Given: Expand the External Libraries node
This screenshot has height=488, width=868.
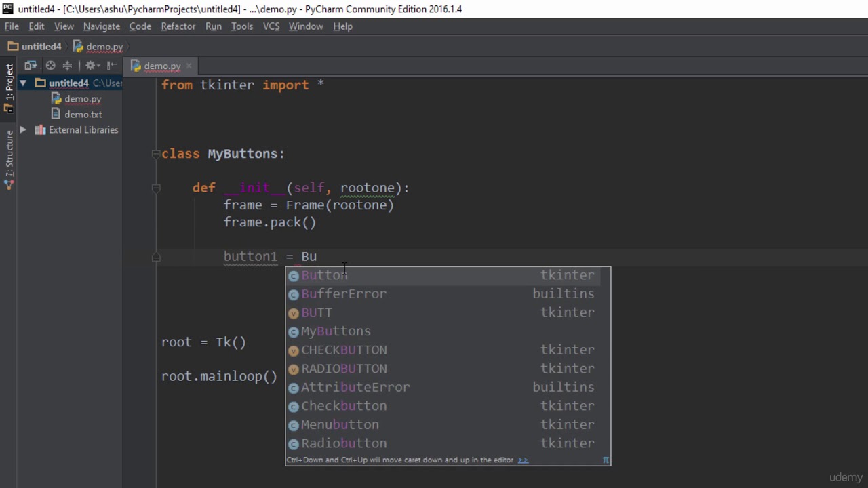Looking at the screenshot, I should click(23, 129).
